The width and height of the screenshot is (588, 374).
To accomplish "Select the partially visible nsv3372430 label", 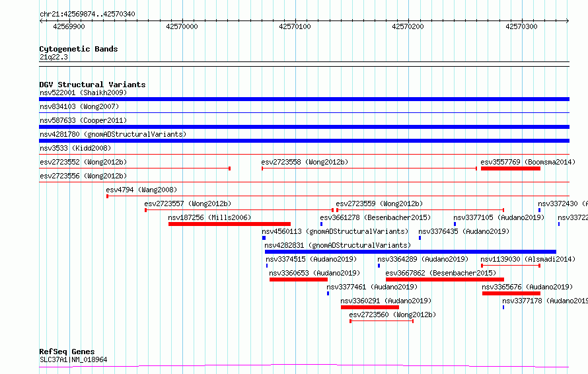I will 562,204.
